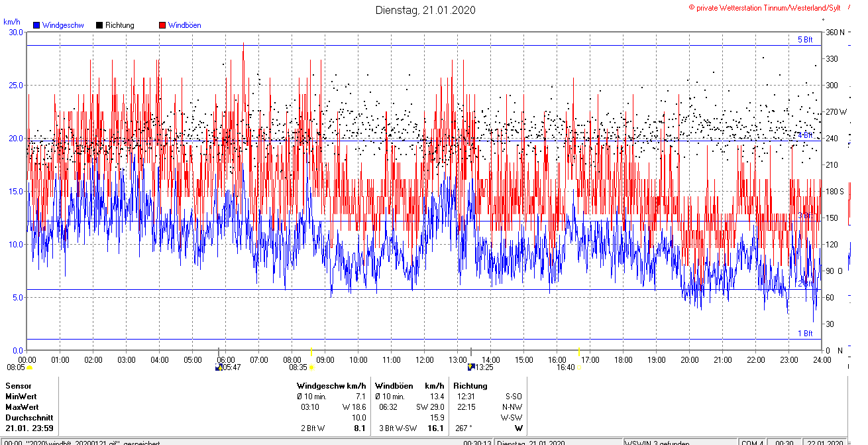Click the red Windböen legend swatch
This screenshot has width=868, height=445.
point(162,25)
